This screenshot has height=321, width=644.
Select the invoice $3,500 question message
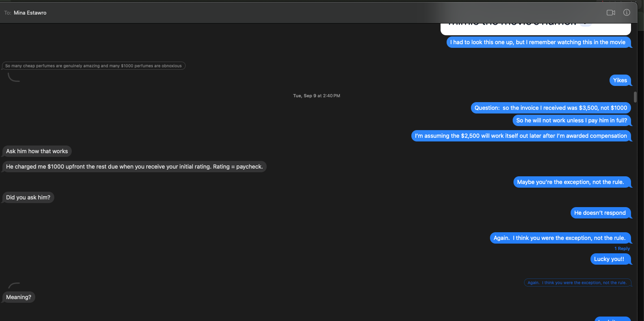click(551, 108)
